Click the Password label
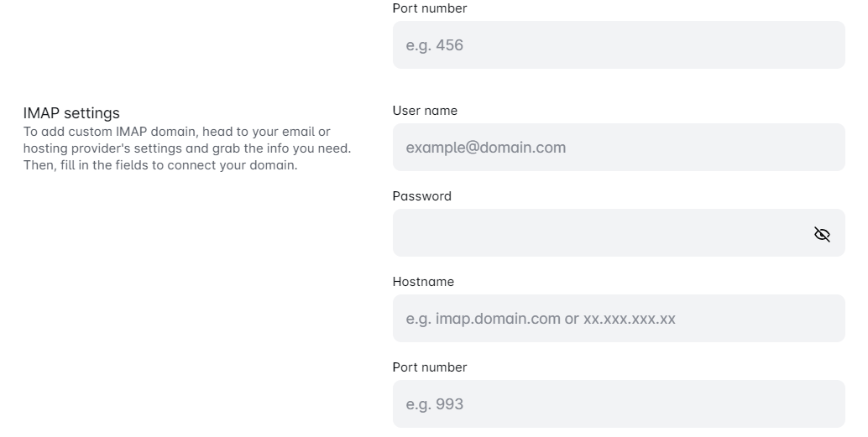 (421, 196)
